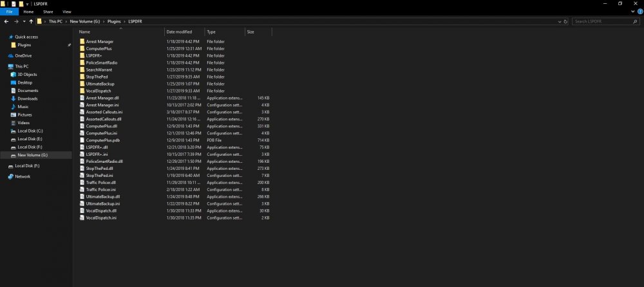Go forward with the Forward arrow
Viewport: 644px width, 287px height.
[x=16, y=21]
